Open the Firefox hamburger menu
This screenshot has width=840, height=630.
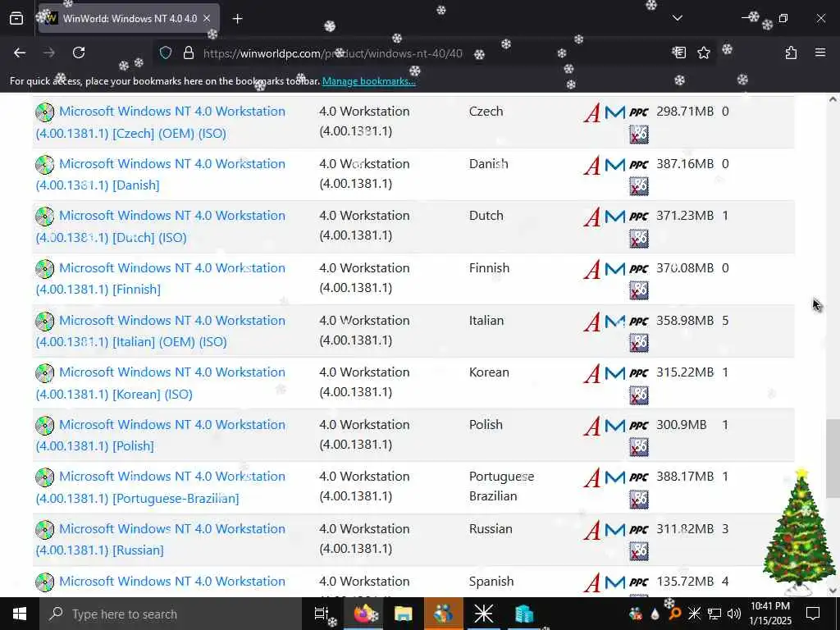click(x=820, y=52)
